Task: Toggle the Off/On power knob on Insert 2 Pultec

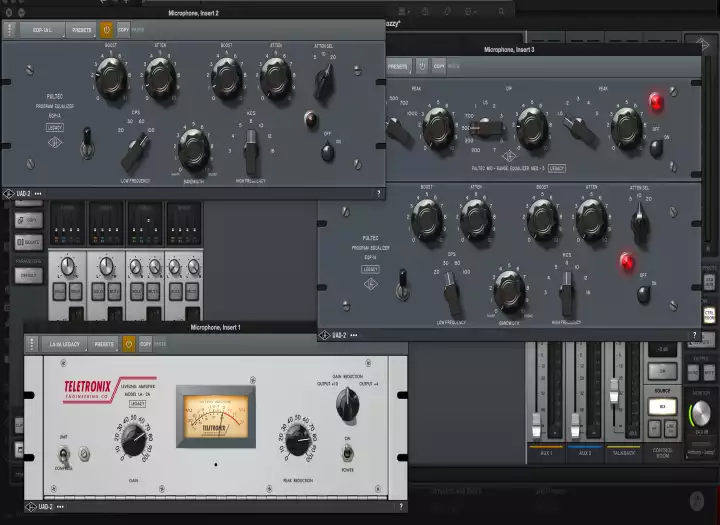Action: point(327,152)
